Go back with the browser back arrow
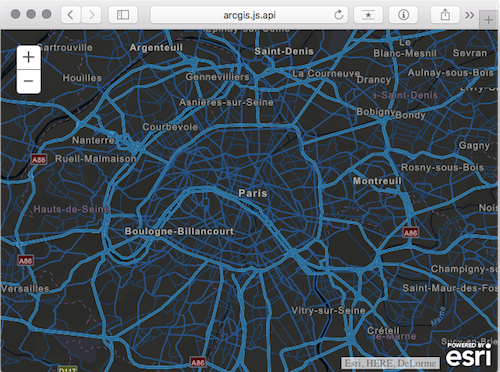 click(x=71, y=15)
